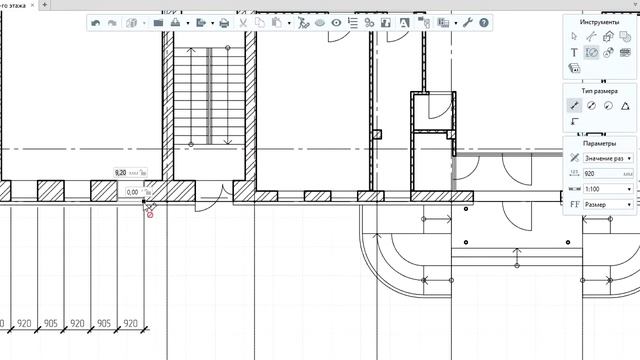Click the toolbar icon before the table icon

424,23
